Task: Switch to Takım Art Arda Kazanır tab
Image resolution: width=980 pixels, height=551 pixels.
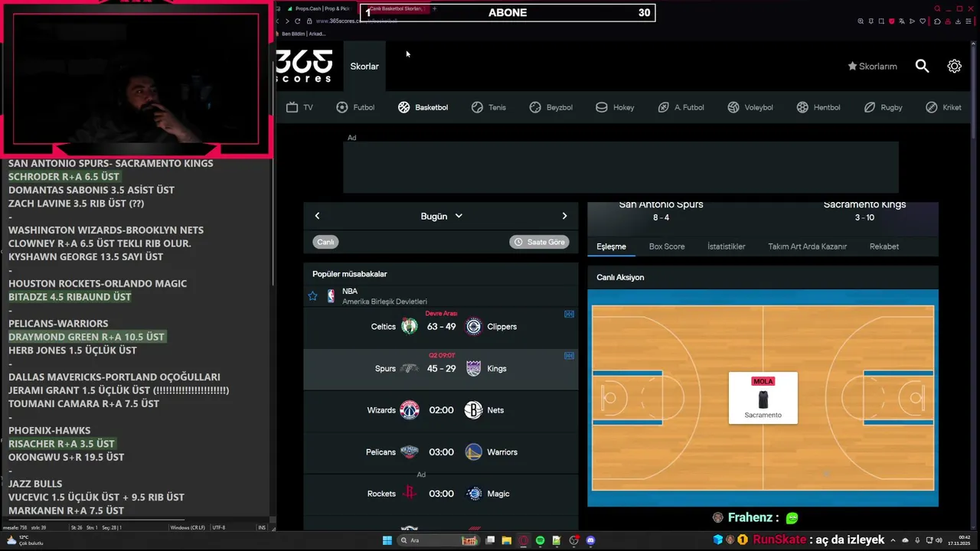Action: point(807,246)
